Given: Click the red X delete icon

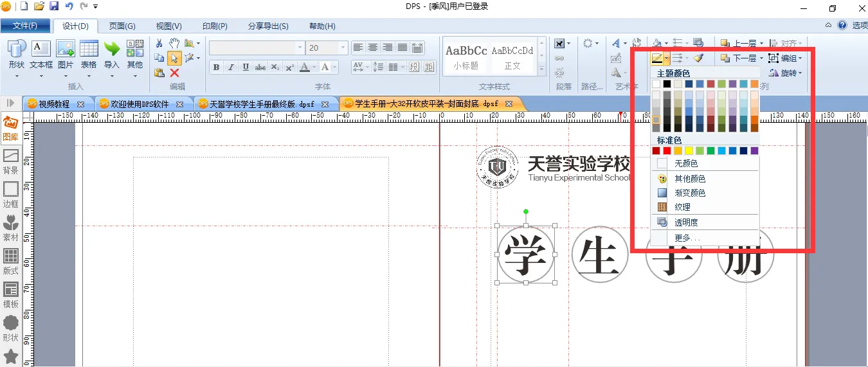Looking at the screenshot, I should (174, 73).
